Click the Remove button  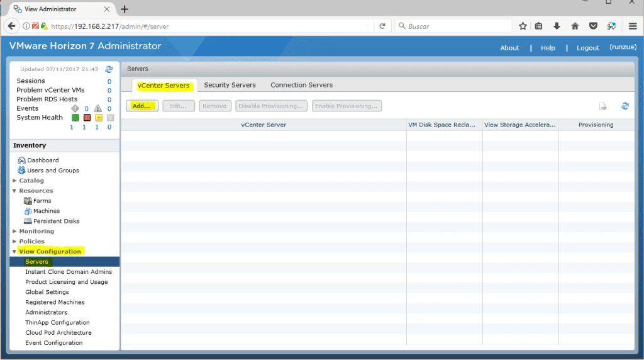pyautogui.click(x=215, y=106)
